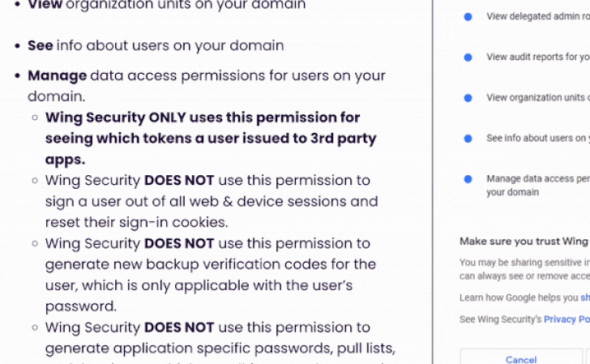
Task: Click the blue dot beside View delegated admin roles
Action: coord(468,16)
